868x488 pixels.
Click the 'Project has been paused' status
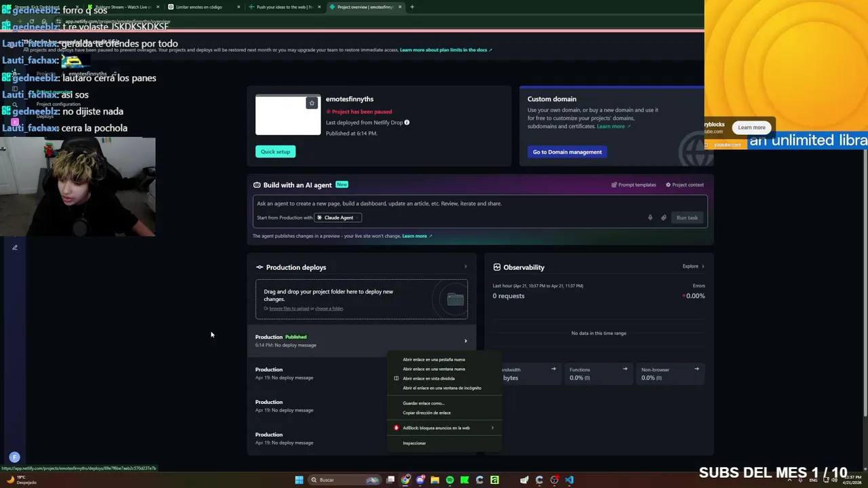359,112
